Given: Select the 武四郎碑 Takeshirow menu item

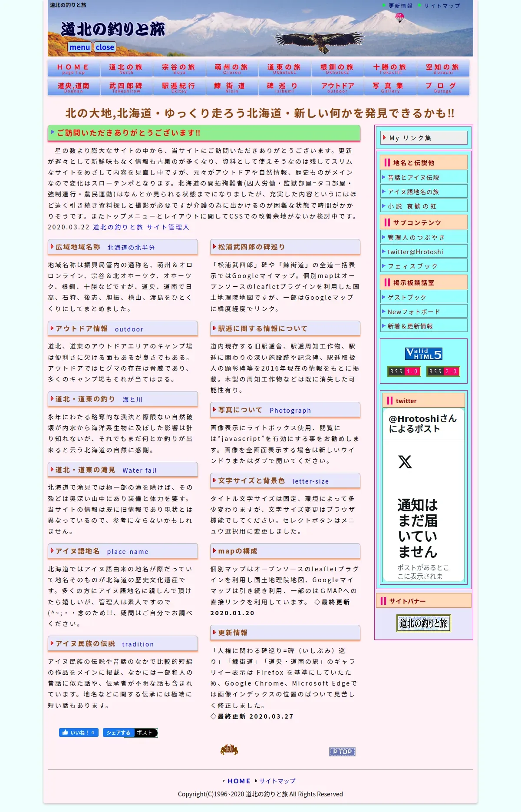Looking at the screenshot, I should [x=126, y=87].
